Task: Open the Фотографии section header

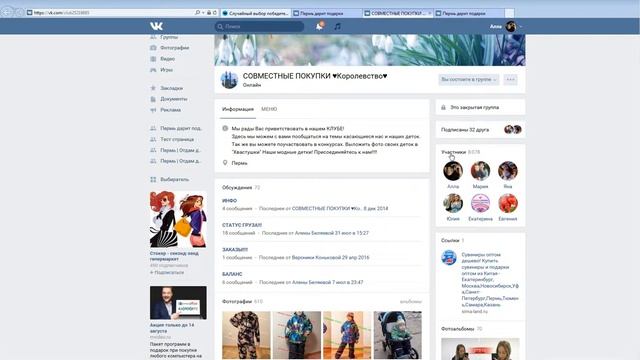Action: point(237,302)
